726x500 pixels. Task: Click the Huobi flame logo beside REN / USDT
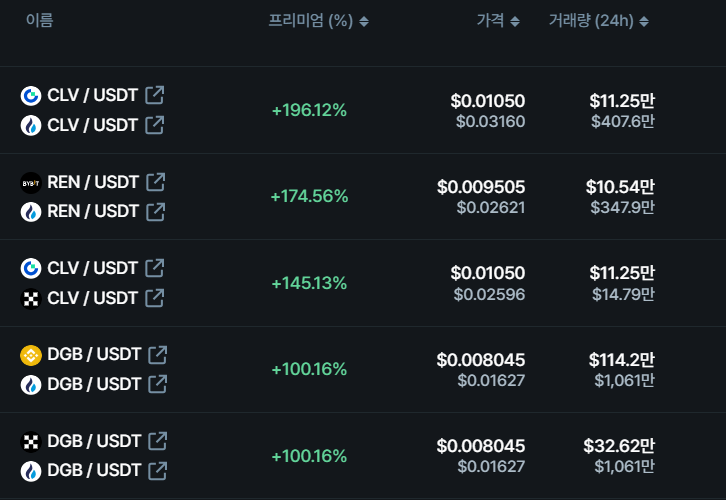coord(31,212)
